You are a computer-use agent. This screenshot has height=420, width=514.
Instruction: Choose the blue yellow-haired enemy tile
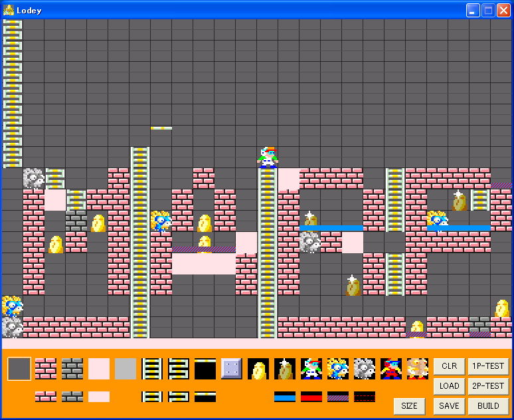338,369
